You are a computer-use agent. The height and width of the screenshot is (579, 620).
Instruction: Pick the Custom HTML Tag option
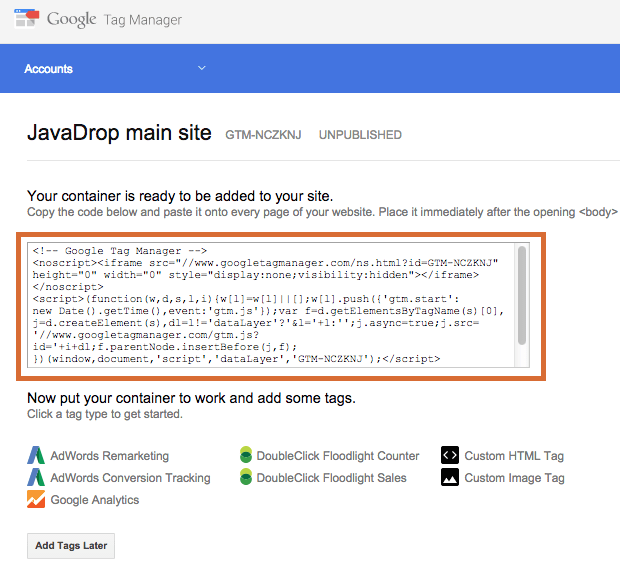514,456
